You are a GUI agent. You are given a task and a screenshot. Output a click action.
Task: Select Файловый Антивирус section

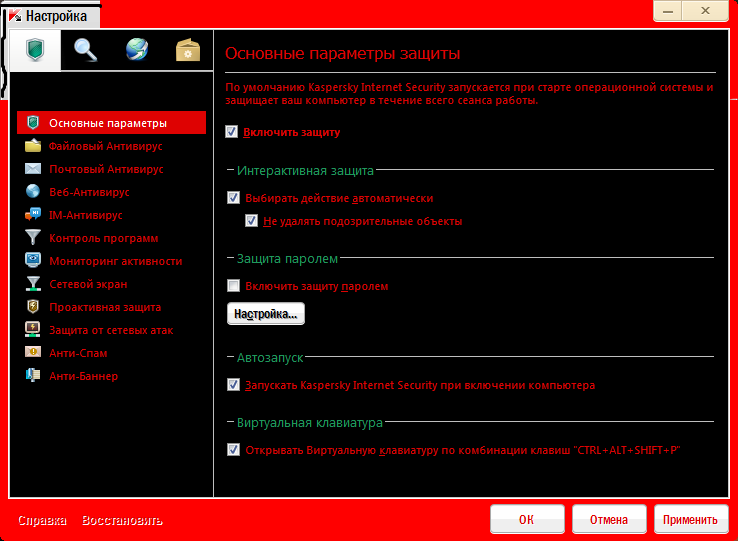click(112, 146)
